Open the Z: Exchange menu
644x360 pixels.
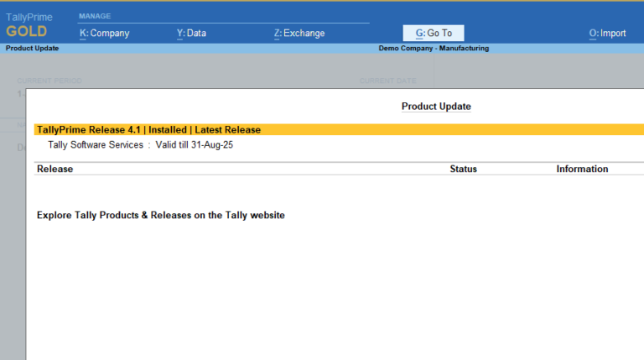(x=299, y=34)
